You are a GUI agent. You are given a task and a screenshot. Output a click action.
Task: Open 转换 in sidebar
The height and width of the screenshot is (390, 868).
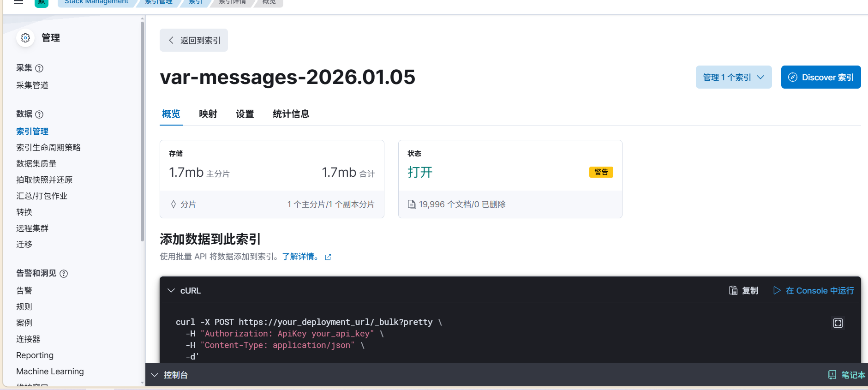point(24,212)
